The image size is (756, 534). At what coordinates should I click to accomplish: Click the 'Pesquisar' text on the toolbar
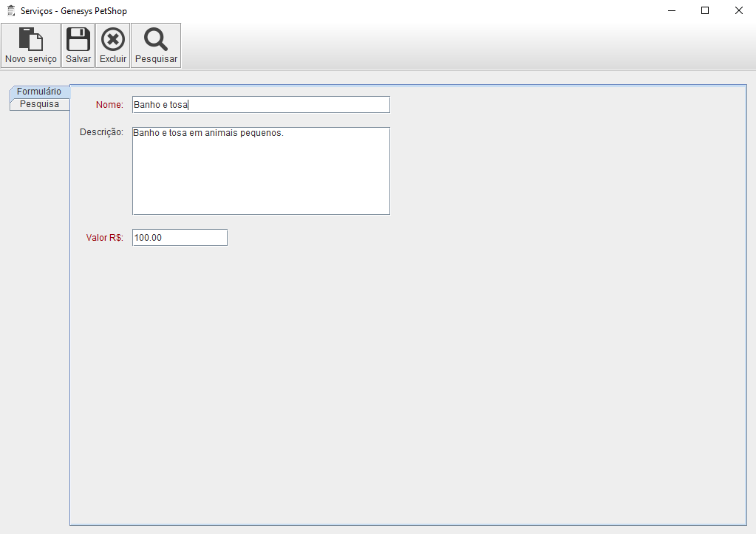click(156, 59)
